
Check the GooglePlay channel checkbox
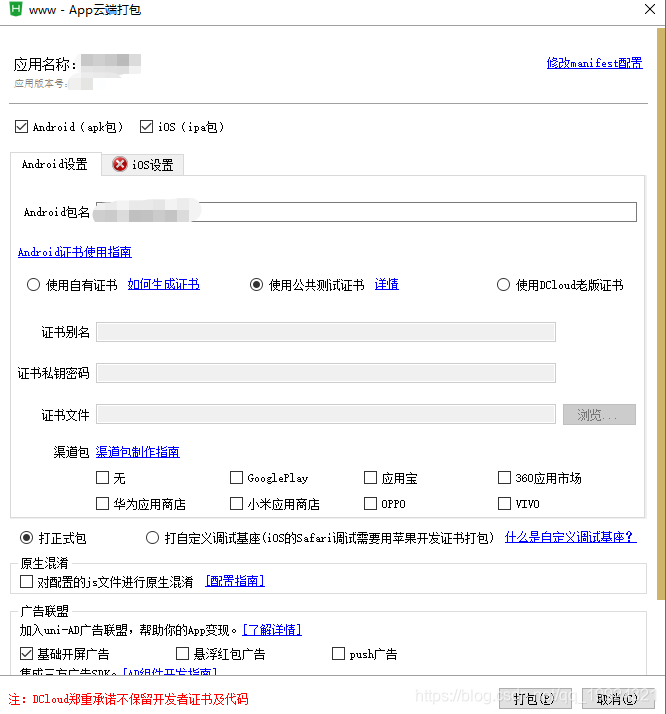click(x=236, y=478)
